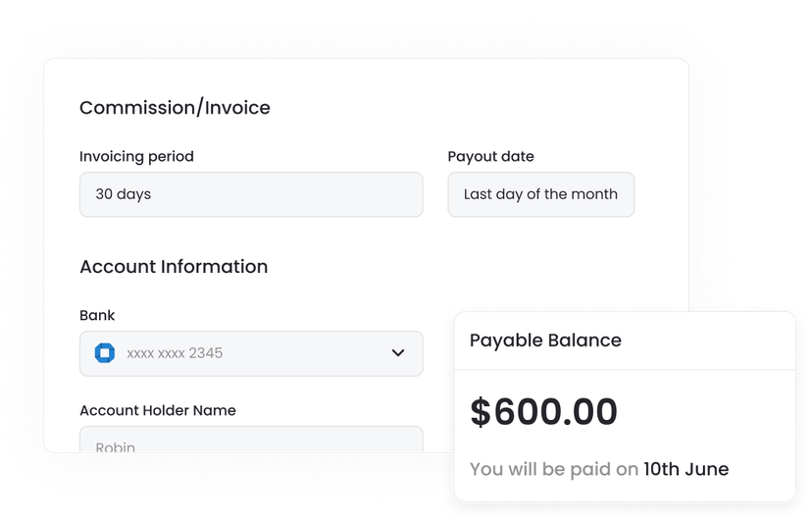The height and width of the screenshot is (522, 812).
Task: Click the Bank field label
Action: [x=97, y=315]
